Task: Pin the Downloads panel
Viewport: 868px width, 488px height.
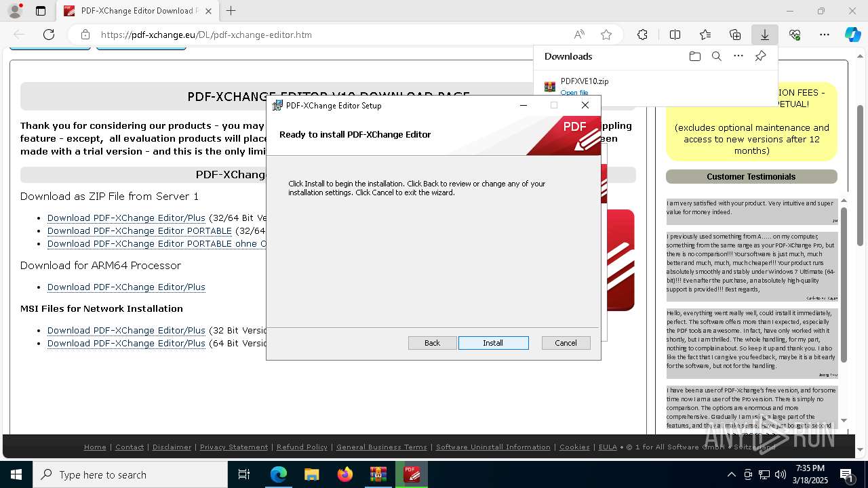Action: tap(760, 56)
